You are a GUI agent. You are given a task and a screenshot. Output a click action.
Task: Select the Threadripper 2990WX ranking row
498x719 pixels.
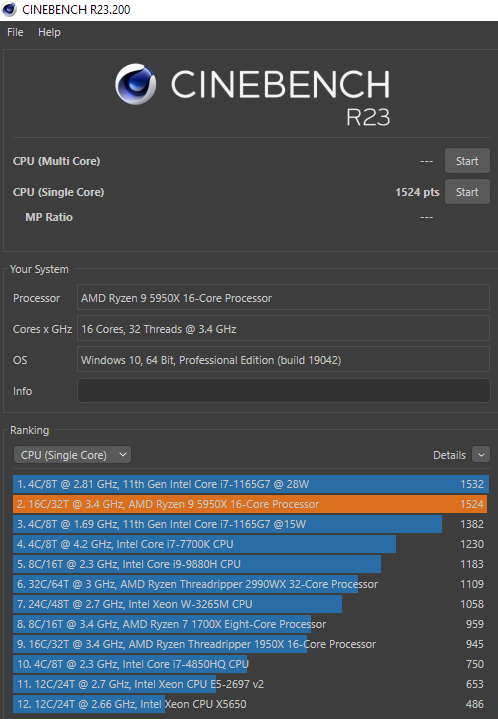251,584
